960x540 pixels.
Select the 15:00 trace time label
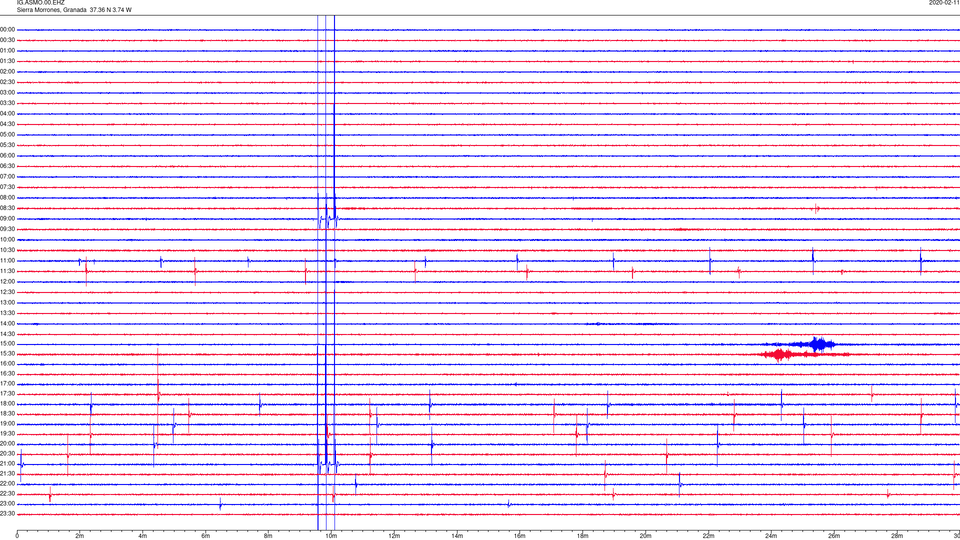[8, 343]
